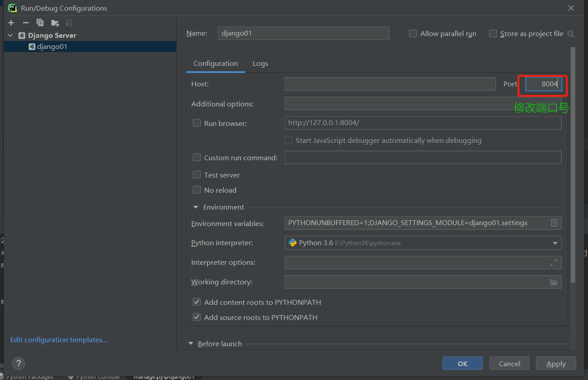Check the Run browser option
This screenshot has height=380, width=588.
(x=197, y=123)
